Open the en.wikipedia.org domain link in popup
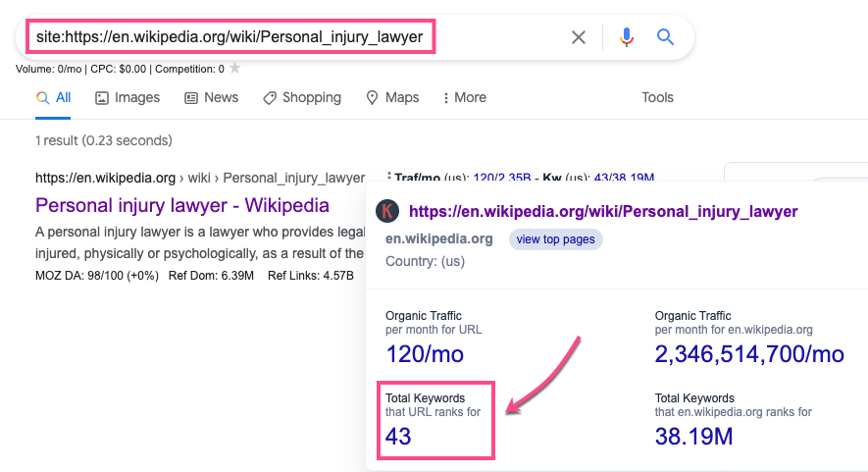868x472 pixels. 439,238
